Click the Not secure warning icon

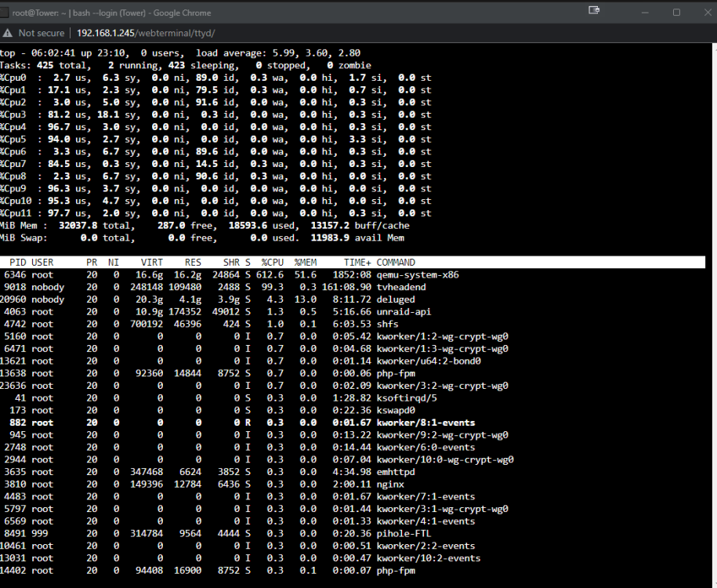(7, 33)
